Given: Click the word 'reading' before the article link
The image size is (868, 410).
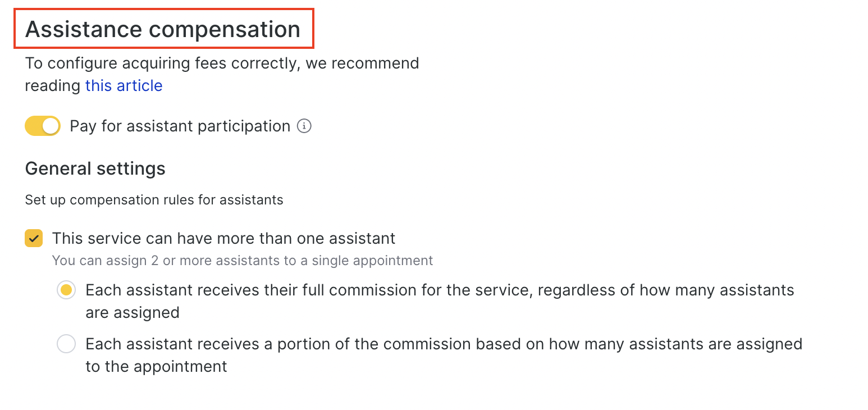Looking at the screenshot, I should (53, 85).
